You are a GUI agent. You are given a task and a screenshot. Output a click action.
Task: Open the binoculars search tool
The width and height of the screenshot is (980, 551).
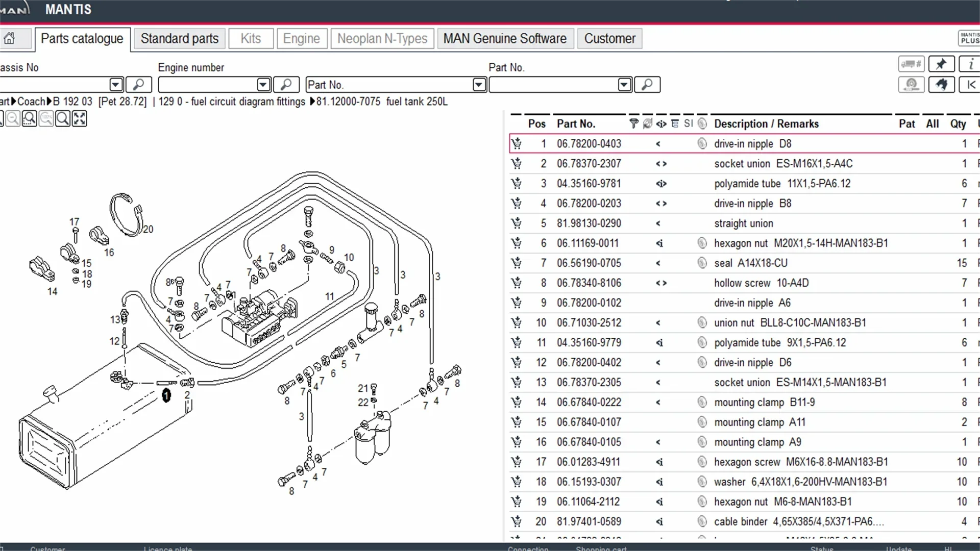(x=941, y=85)
